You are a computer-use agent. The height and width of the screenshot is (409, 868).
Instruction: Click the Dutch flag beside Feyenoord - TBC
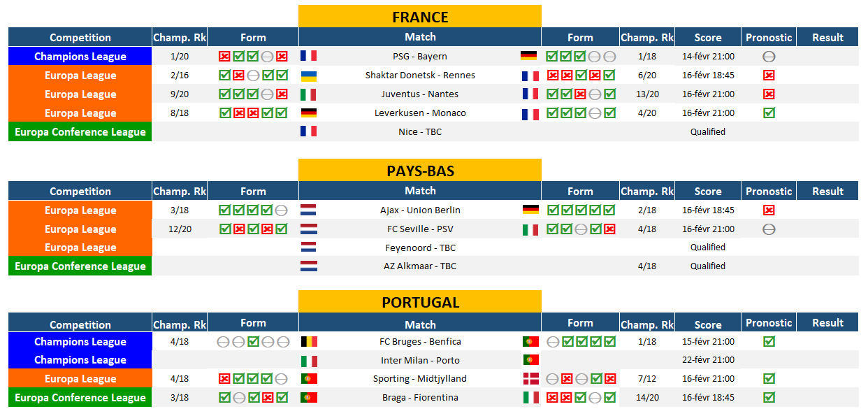tap(308, 247)
